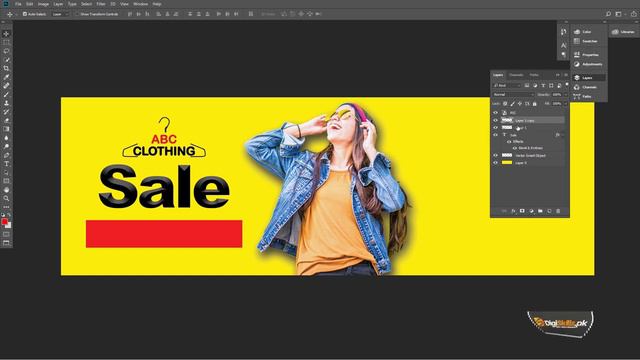
Task: Select the Gradient tool
Action: point(6,129)
